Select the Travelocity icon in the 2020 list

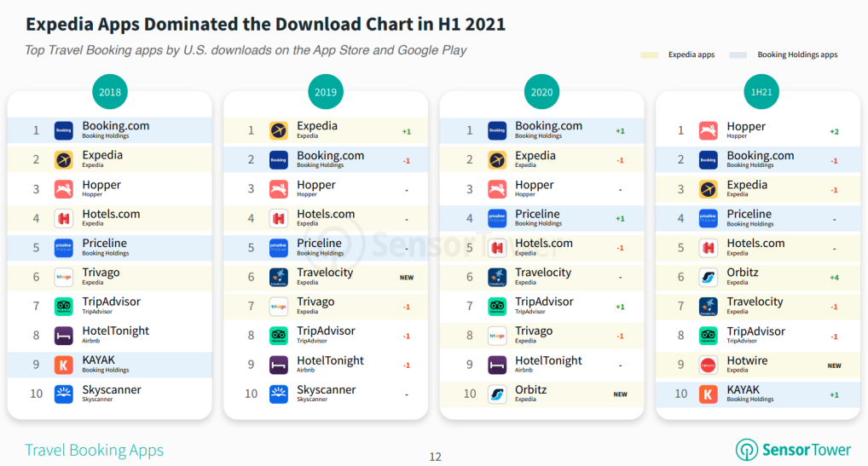click(497, 277)
